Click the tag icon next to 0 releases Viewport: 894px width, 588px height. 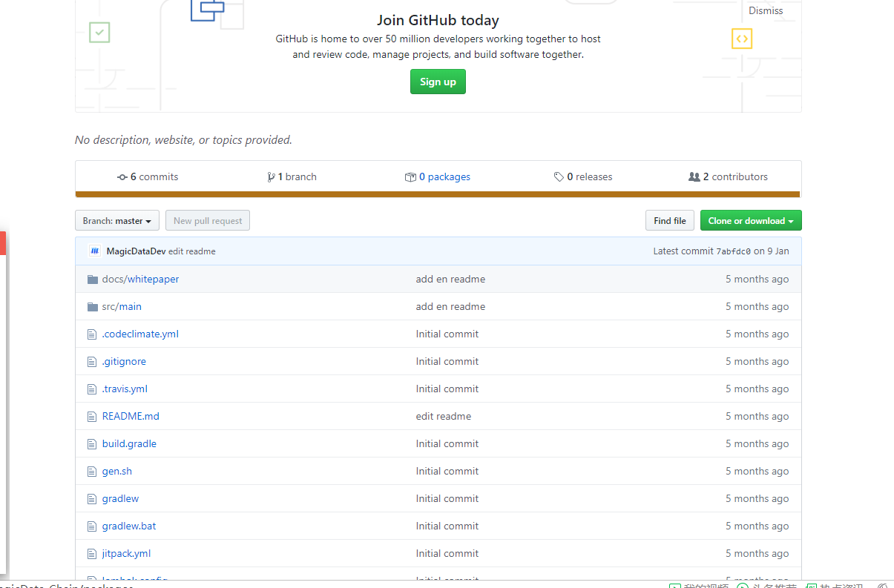click(559, 177)
